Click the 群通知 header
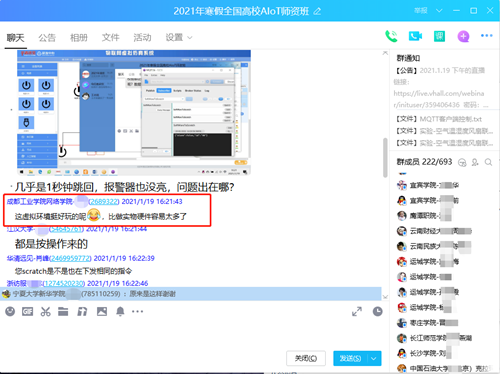This screenshot has width=500, height=374. (408, 58)
